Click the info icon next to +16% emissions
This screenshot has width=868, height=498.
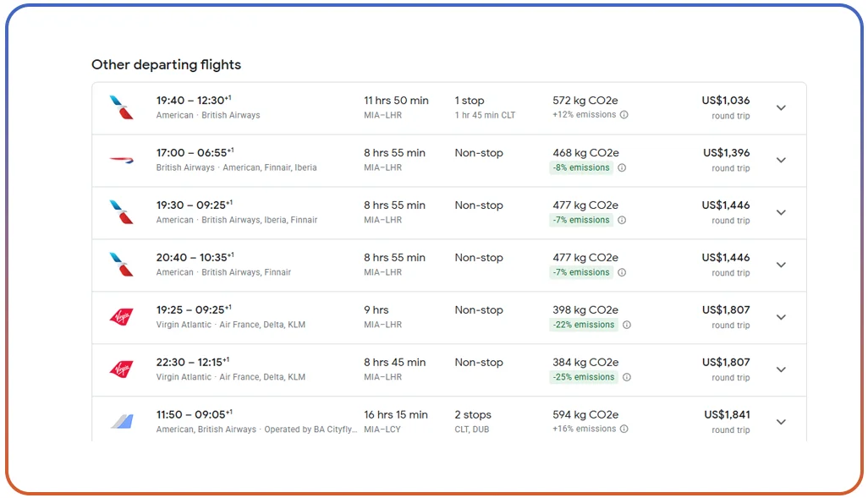coord(624,429)
